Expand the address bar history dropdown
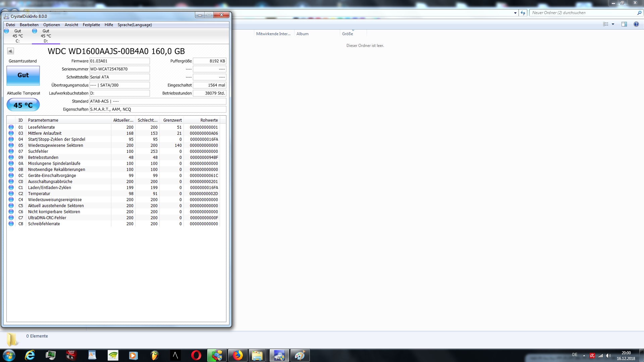 [515, 13]
